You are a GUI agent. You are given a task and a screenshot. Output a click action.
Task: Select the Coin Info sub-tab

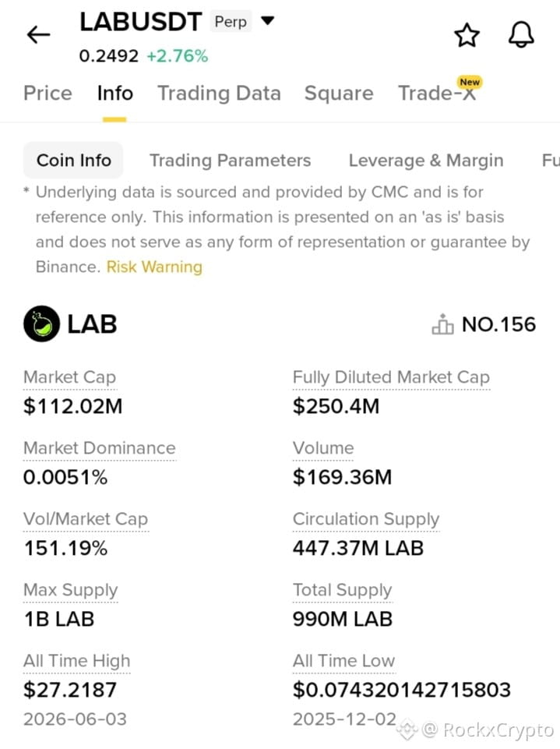(x=73, y=160)
